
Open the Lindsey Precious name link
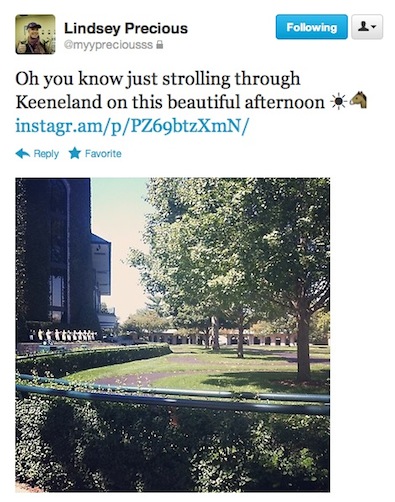tap(126, 28)
